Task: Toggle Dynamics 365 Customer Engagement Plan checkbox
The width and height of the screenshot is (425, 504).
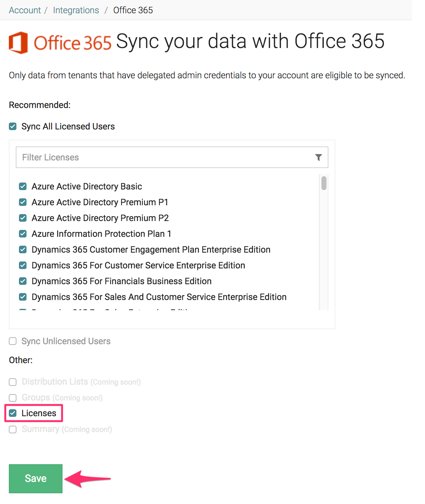Action: point(23,249)
